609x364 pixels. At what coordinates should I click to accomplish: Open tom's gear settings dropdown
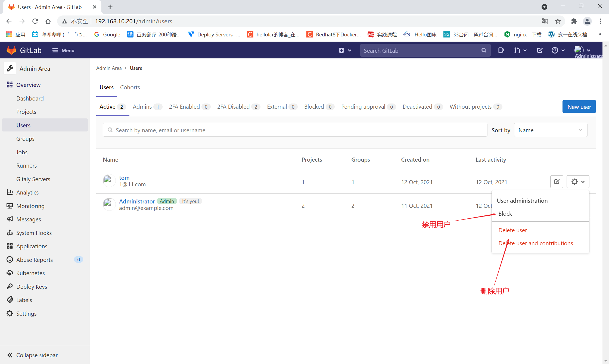[578, 182]
